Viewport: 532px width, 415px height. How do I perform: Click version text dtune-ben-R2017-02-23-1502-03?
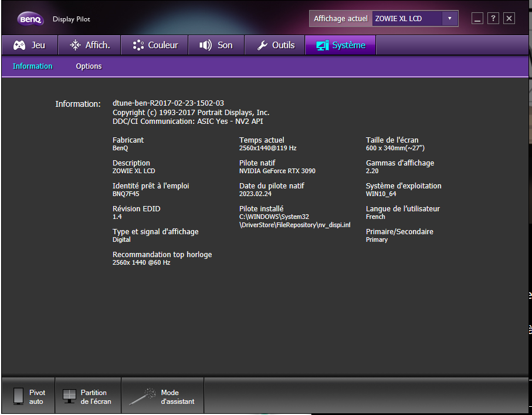point(168,103)
